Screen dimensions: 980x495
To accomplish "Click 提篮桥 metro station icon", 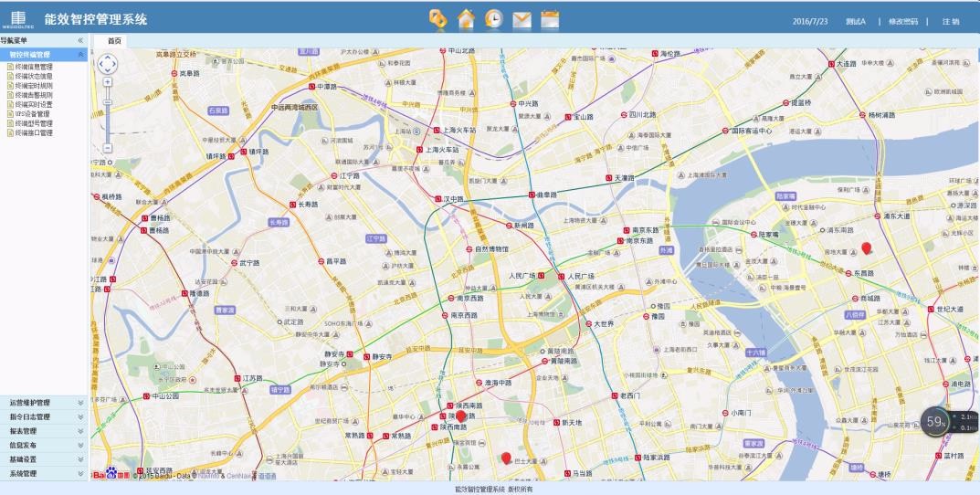I will coord(785,102).
